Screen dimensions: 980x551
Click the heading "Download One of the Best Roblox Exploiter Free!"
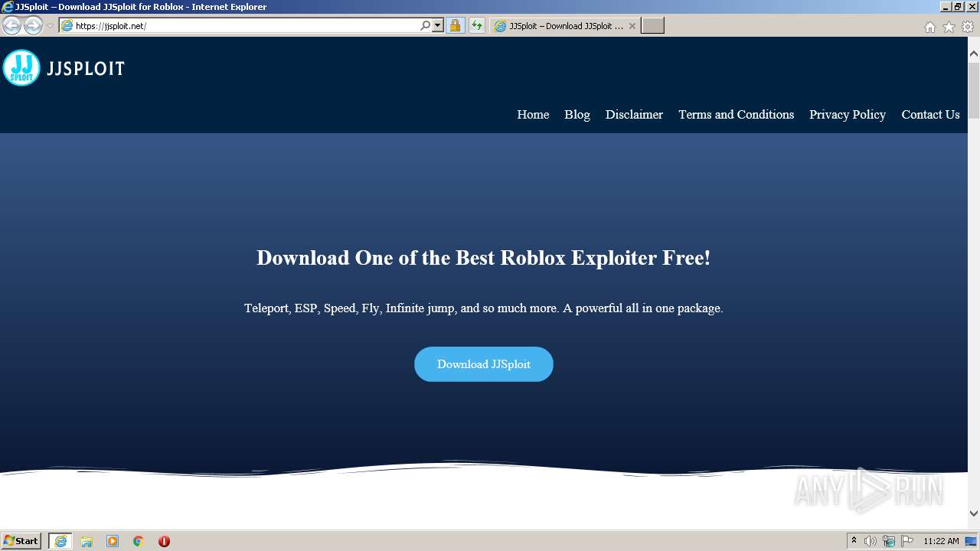coord(484,258)
